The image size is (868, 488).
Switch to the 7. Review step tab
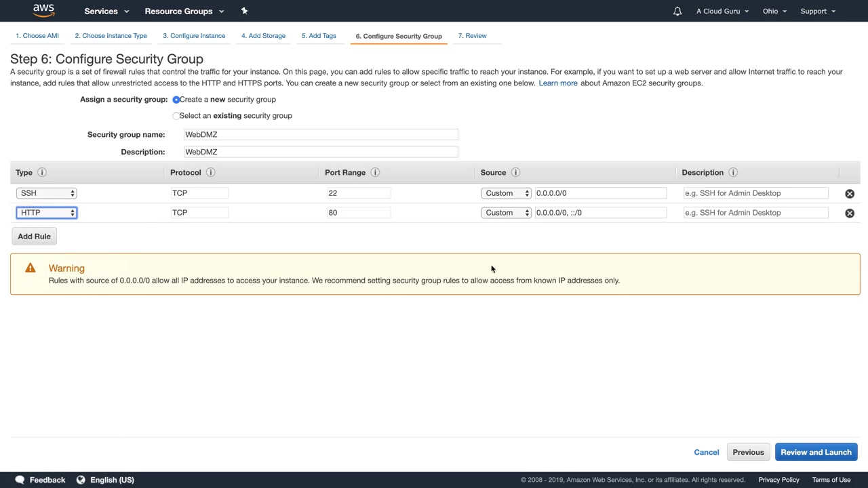[x=472, y=36]
